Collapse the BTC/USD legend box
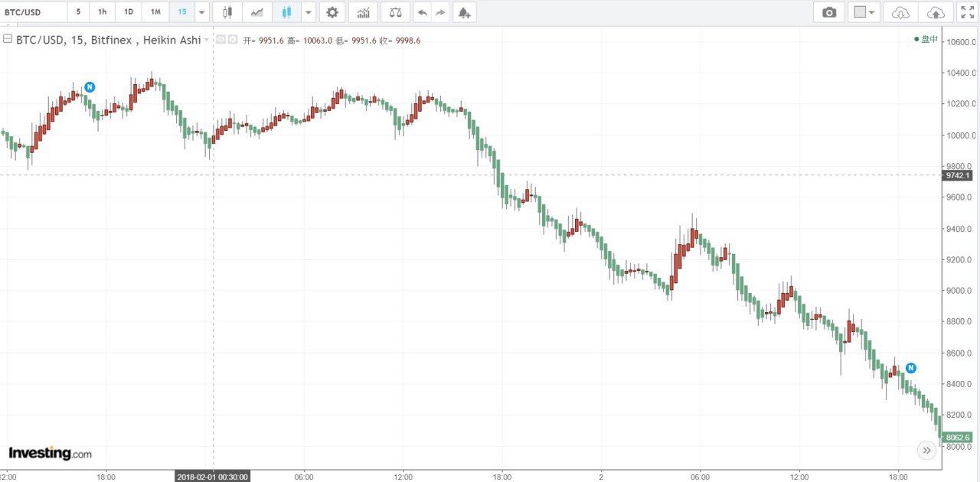This screenshot has width=980, height=482. coord(8,40)
